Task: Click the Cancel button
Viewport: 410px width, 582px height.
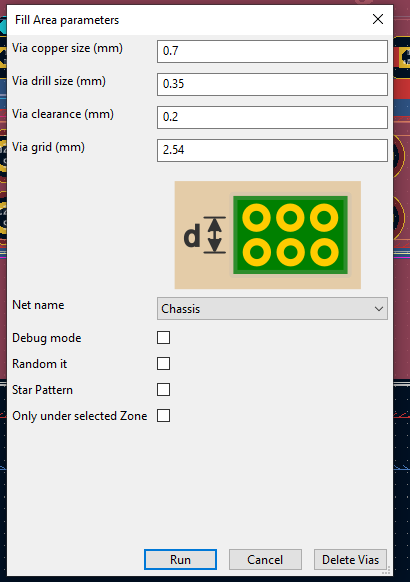Action: click(x=265, y=559)
